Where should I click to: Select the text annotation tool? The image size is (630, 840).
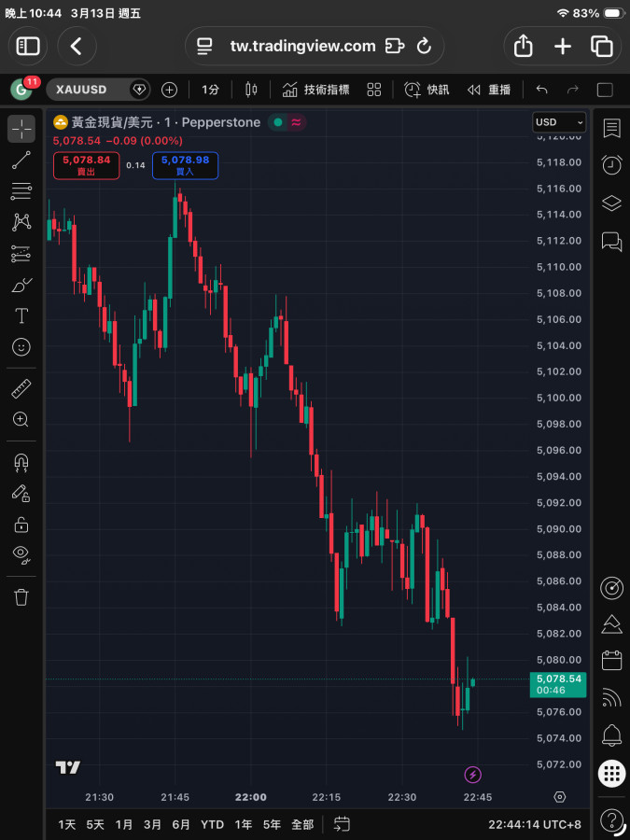(21, 316)
